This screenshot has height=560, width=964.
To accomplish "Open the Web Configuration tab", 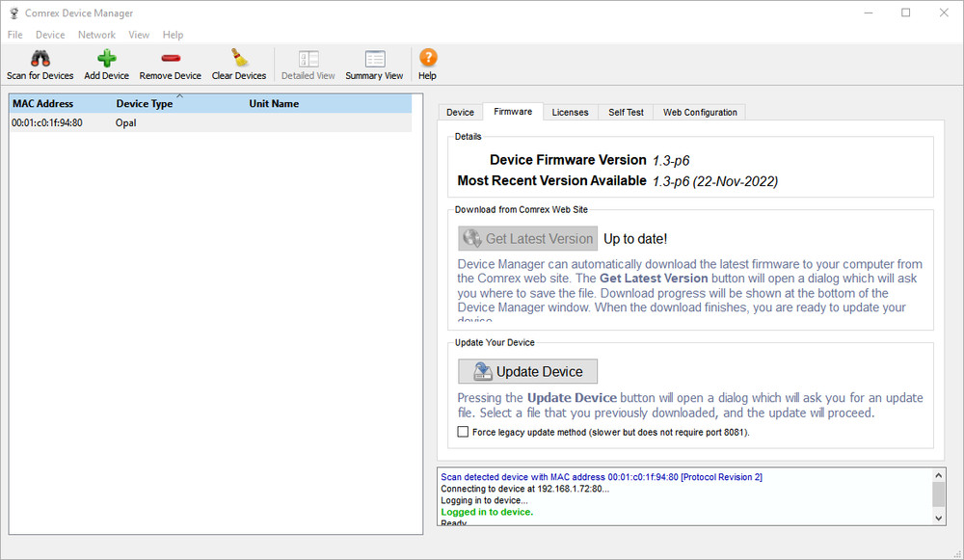I will click(700, 113).
